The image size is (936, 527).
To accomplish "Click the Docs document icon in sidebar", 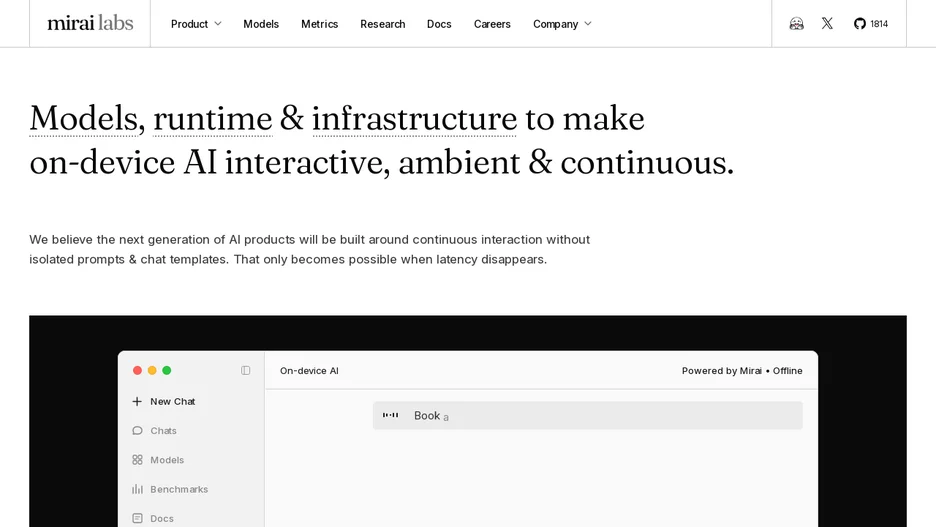I will coord(137,518).
